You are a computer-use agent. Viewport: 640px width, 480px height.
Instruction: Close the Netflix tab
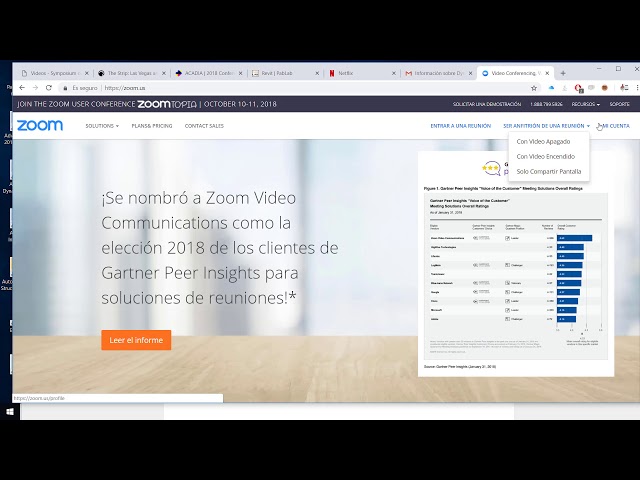[394, 73]
